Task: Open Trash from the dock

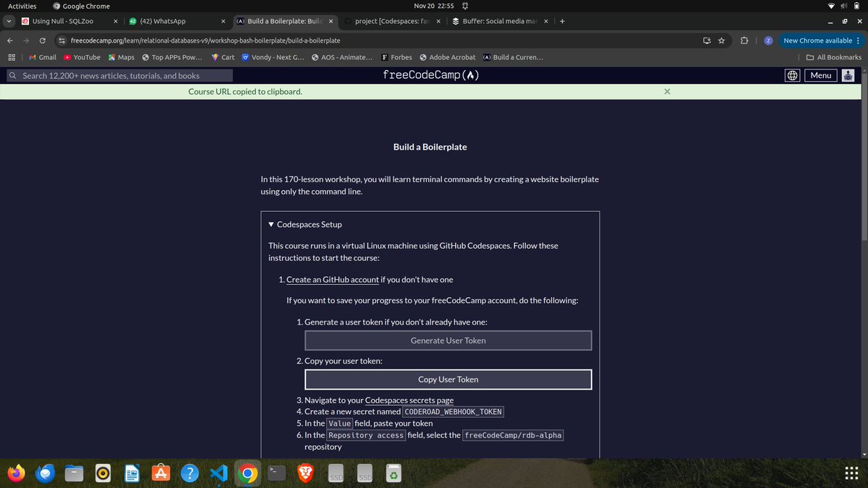Action: click(393, 473)
